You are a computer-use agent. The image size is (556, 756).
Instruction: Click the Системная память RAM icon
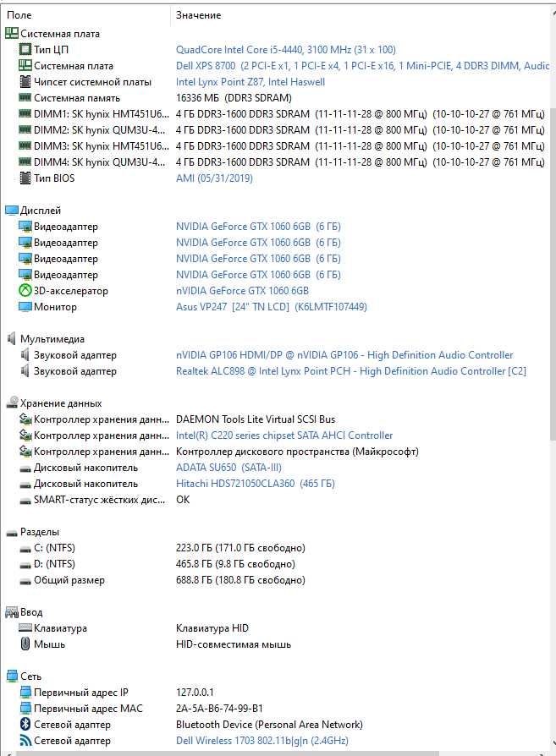pyautogui.click(x=25, y=97)
